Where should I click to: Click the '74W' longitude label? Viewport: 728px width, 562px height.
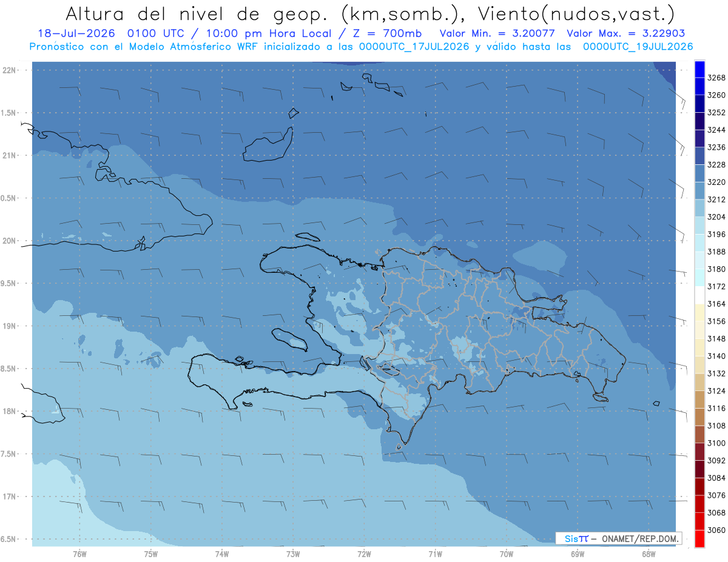[222, 554]
